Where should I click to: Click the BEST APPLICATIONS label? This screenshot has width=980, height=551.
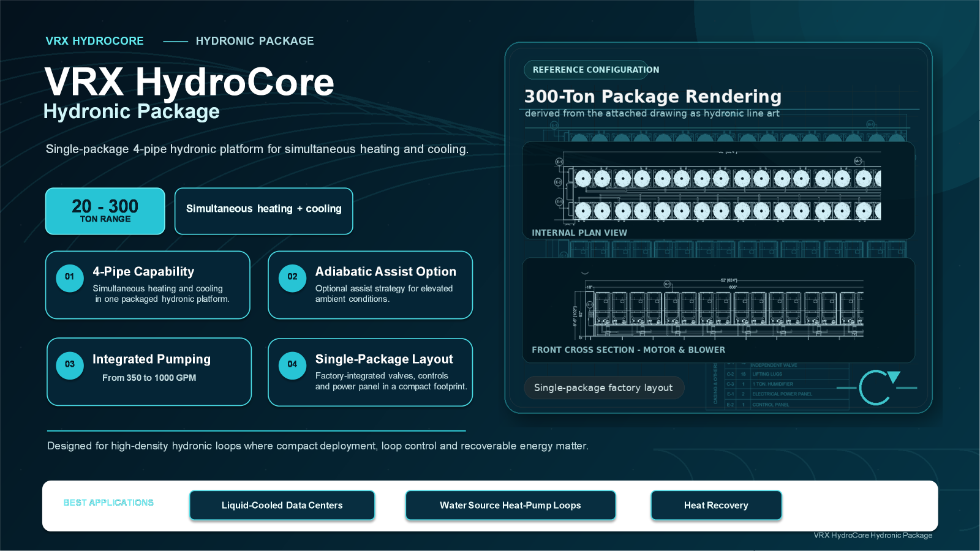click(108, 503)
